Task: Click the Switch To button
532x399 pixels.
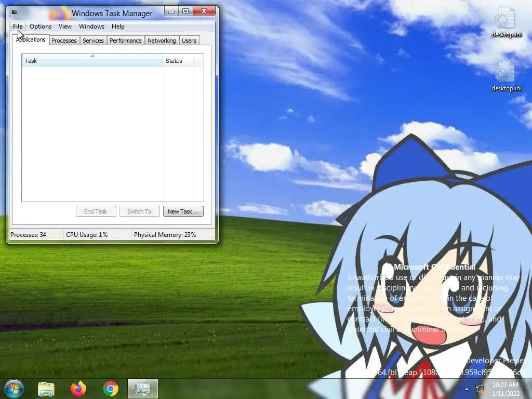Action: pos(139,211)
